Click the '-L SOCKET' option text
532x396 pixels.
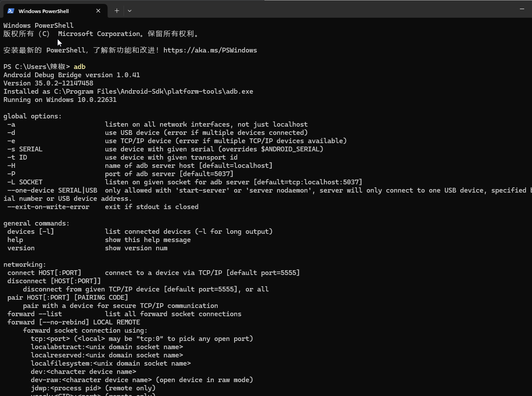point(25,182)
